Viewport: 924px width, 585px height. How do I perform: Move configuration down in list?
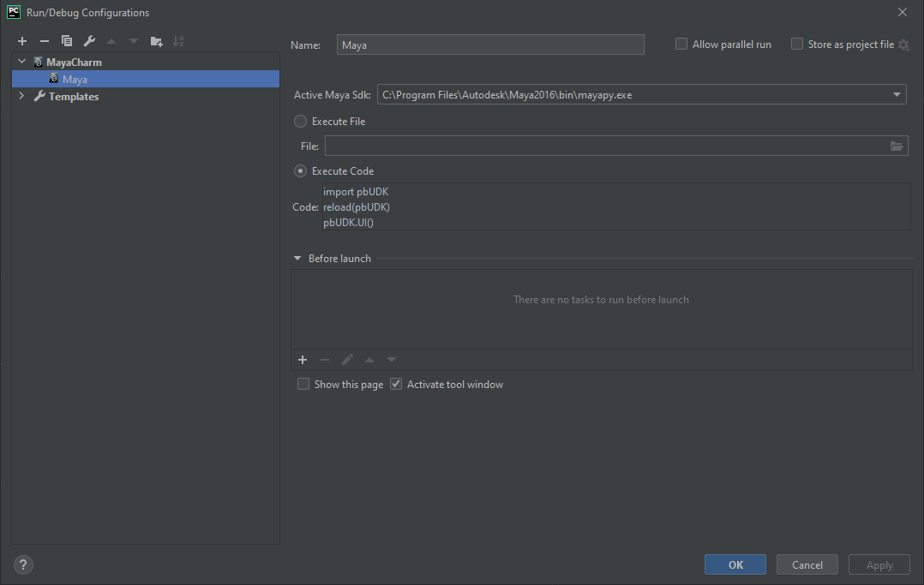pyautogui.click(x=134, y=41)
